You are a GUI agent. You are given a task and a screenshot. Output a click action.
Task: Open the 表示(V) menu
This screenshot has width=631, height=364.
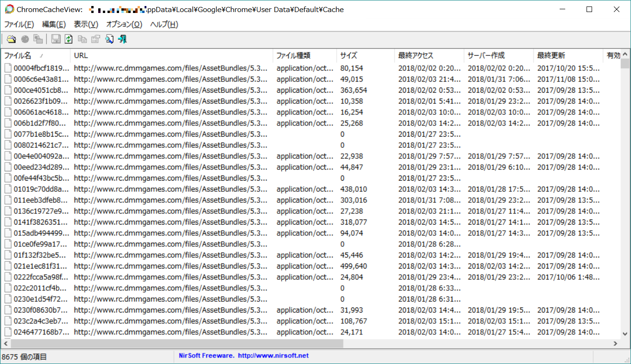[x=86, y=25]
